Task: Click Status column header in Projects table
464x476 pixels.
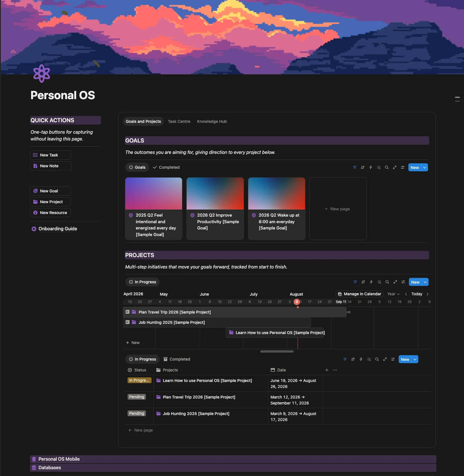Action: pyautogui.click(x=137, y=370)
